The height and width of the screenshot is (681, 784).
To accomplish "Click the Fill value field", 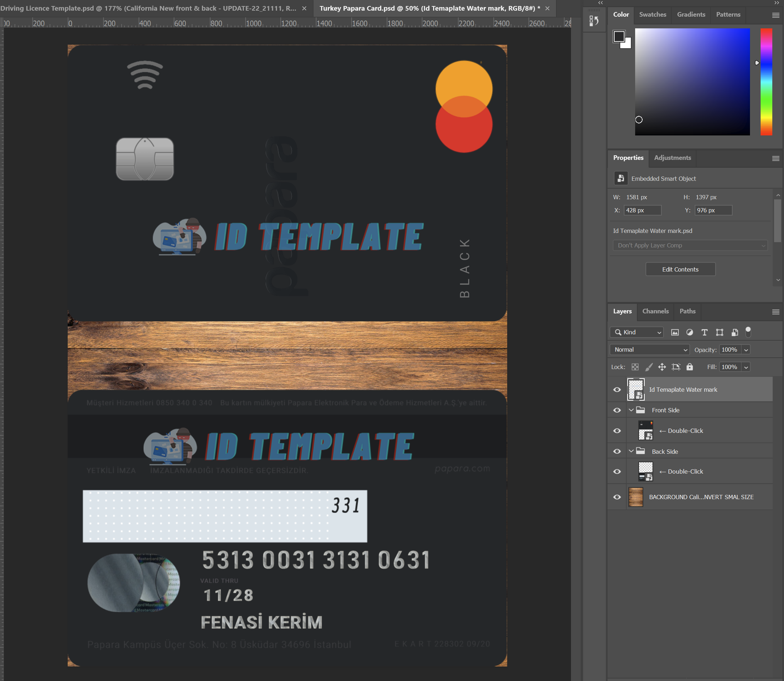I will pos(730,367).
